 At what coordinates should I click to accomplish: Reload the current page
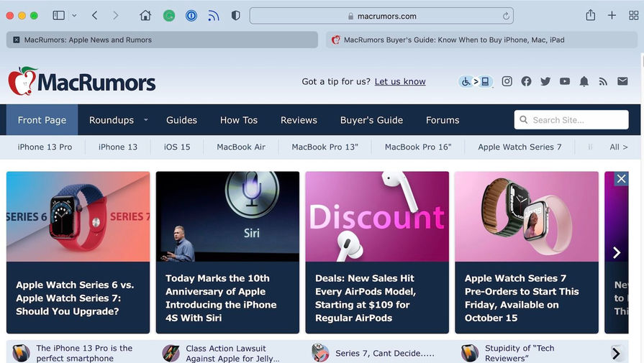tap(506, 16)
